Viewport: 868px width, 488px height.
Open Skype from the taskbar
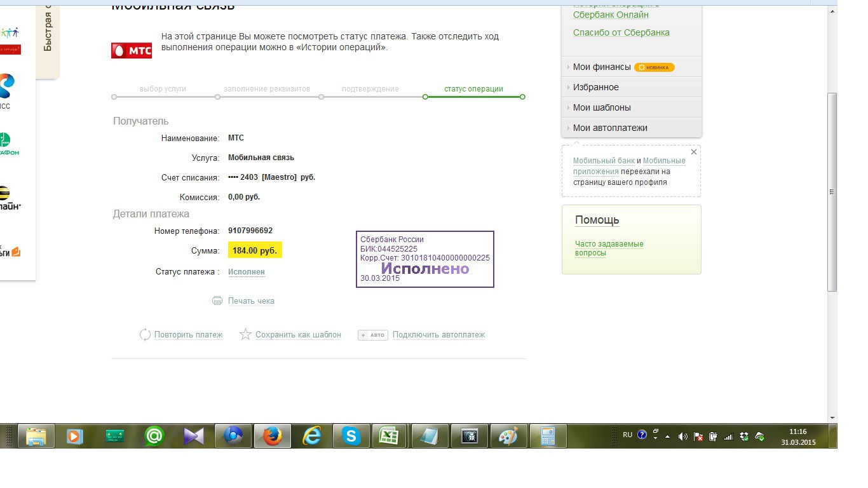coord(351,436)
